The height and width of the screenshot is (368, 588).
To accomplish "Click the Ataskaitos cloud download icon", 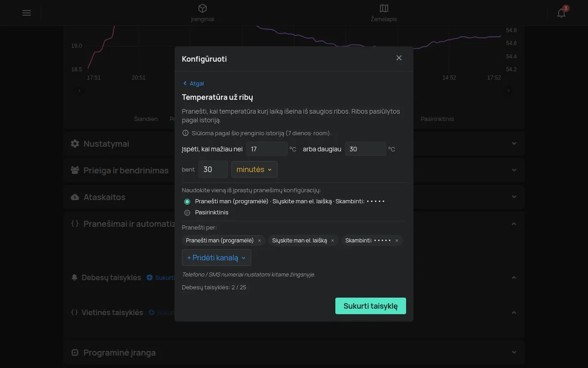I will 75,197.
